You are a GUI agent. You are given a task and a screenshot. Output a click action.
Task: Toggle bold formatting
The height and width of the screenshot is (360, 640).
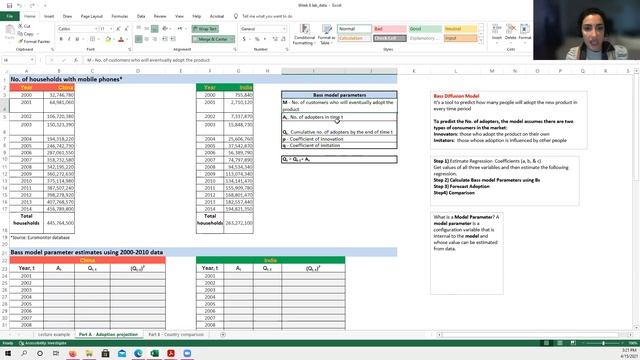click(61, 39)
